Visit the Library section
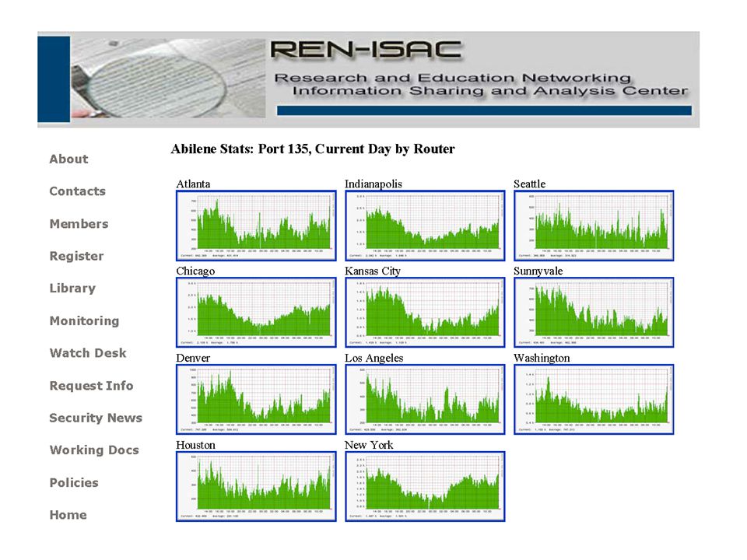The width and height of the screenshot is (747, 560). pos(72,289)
